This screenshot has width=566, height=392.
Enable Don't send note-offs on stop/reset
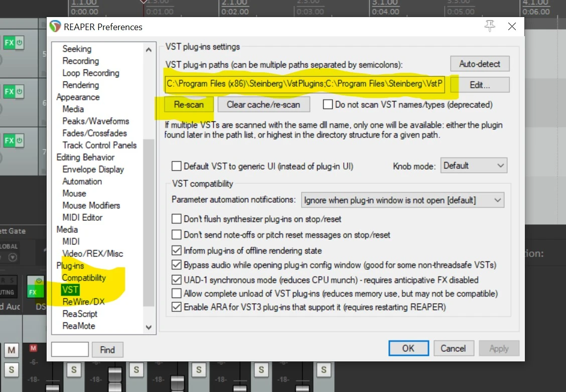177,234
